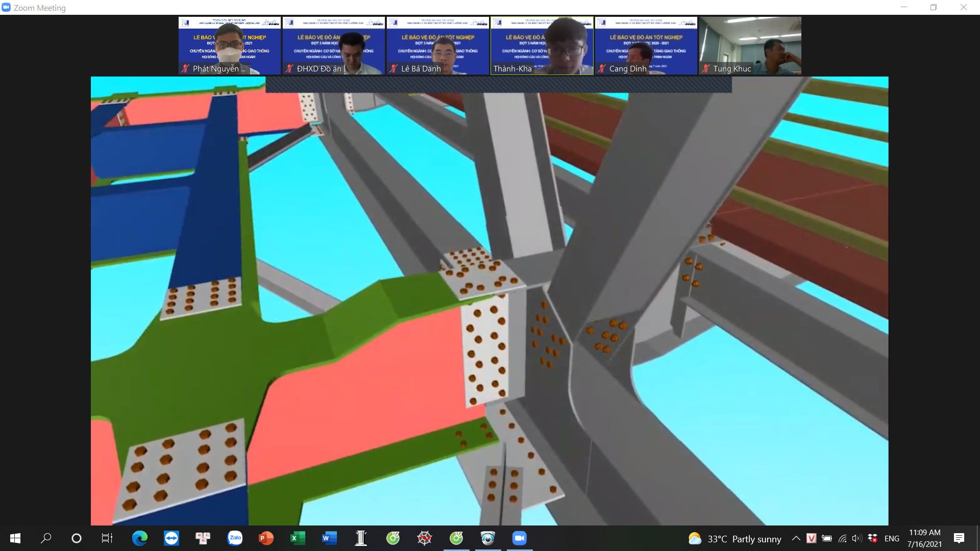Click the red spider web app icon
This screenshot has height=551, width=980.
[424, 538]
